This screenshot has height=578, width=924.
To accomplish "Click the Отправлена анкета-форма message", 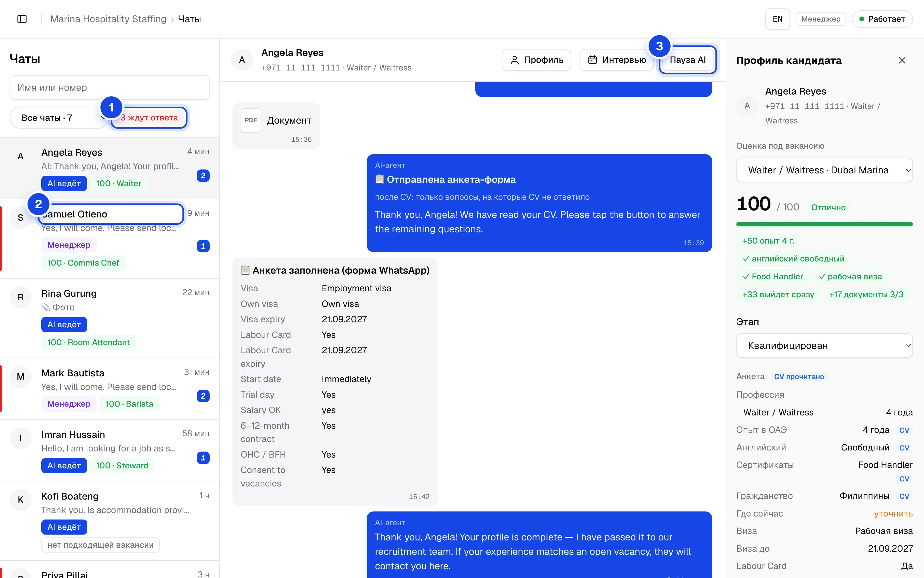I will click(x=539, y=203).
